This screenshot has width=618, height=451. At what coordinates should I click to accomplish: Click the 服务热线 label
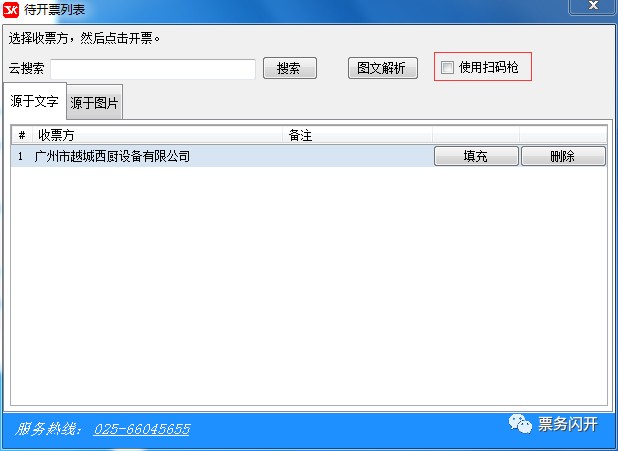pos(48,429)
